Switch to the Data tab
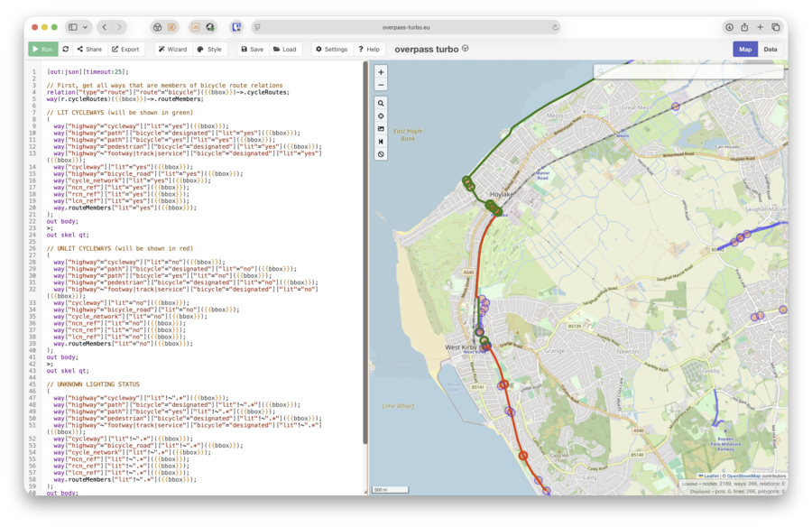 tap(772, 50)
